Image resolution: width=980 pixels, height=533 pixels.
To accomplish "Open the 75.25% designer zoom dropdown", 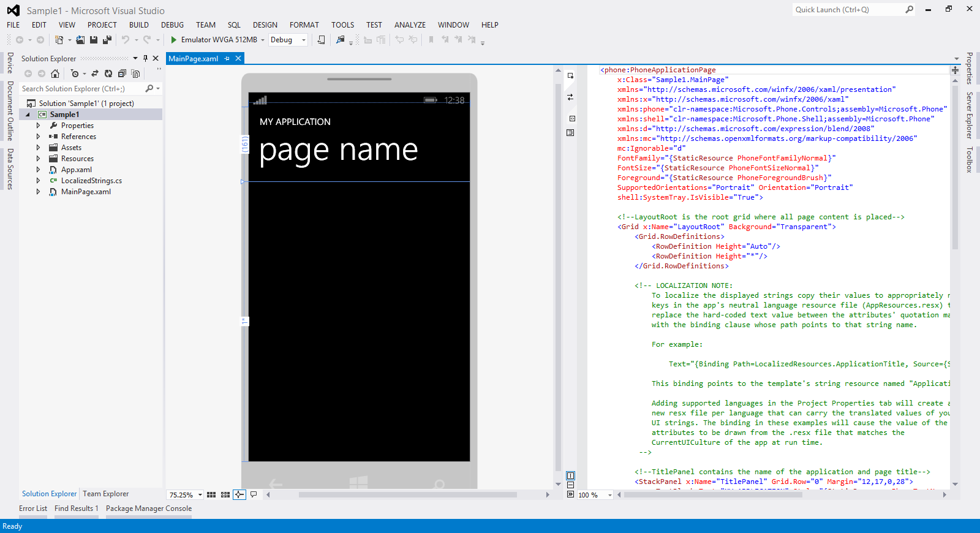I will [x=200, y=494].
